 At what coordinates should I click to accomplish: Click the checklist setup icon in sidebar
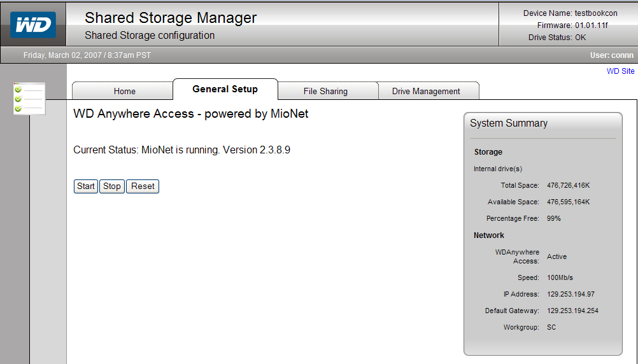pos(29,99)
